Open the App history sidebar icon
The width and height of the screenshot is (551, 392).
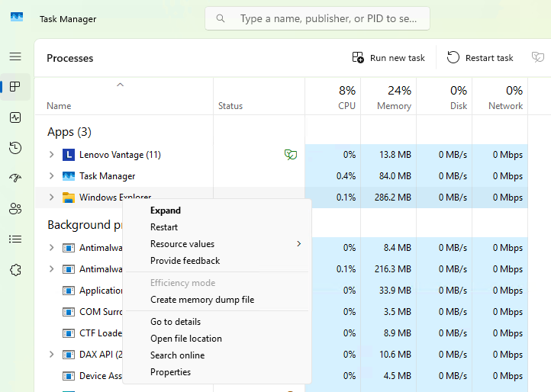[15, 148]
